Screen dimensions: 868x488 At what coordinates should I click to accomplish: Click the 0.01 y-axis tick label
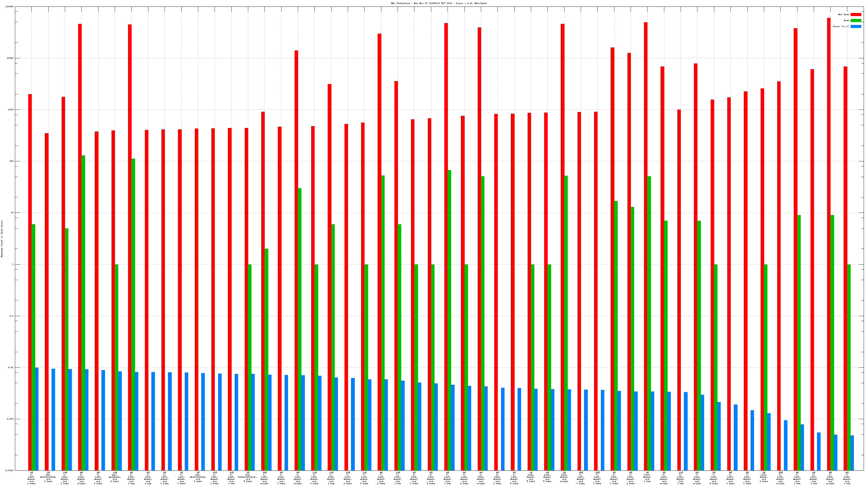[x=11, y=367]
